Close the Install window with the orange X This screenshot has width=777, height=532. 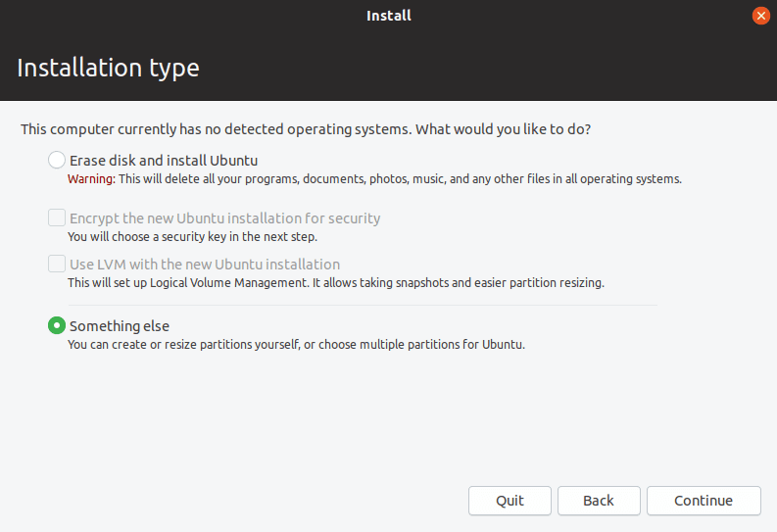760,16
